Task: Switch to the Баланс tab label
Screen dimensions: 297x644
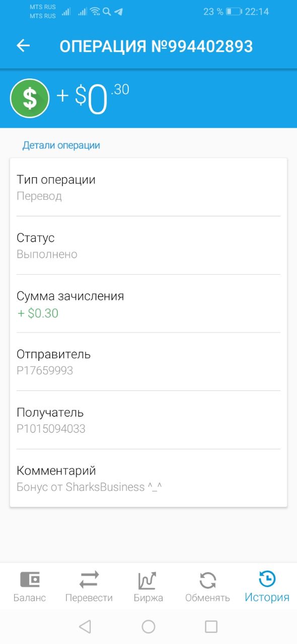Action: 30,598
